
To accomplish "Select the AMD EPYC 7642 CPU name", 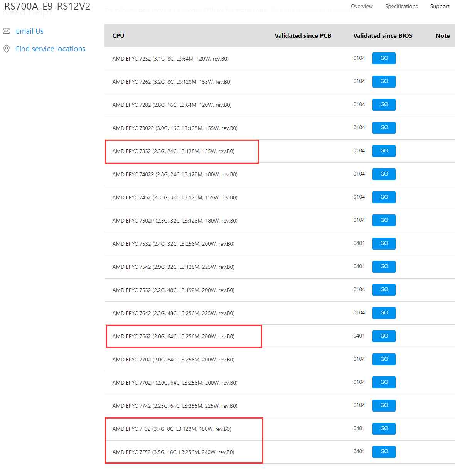I will 174,313.
